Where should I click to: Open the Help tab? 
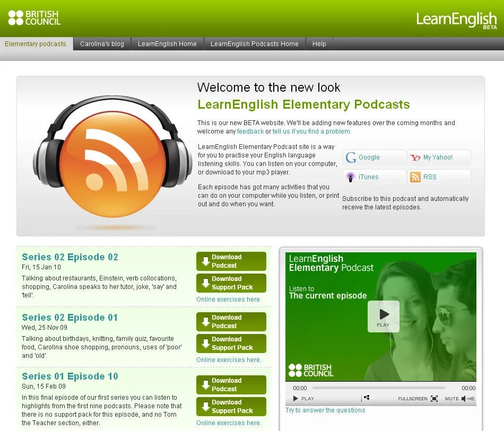319,44
